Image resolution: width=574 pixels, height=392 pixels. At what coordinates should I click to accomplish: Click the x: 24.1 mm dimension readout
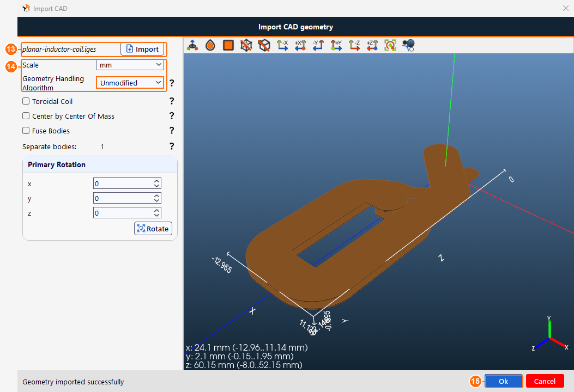(247, 347)
